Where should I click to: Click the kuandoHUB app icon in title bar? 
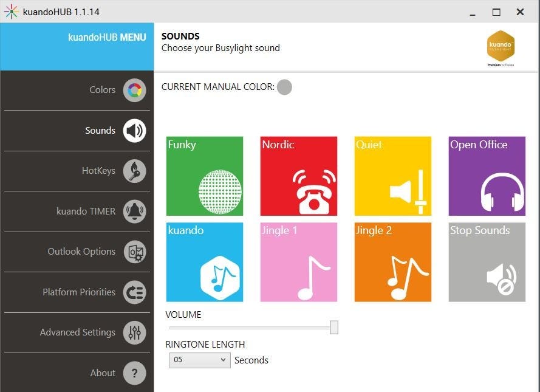pyautogui.click(x=11, y=12)
